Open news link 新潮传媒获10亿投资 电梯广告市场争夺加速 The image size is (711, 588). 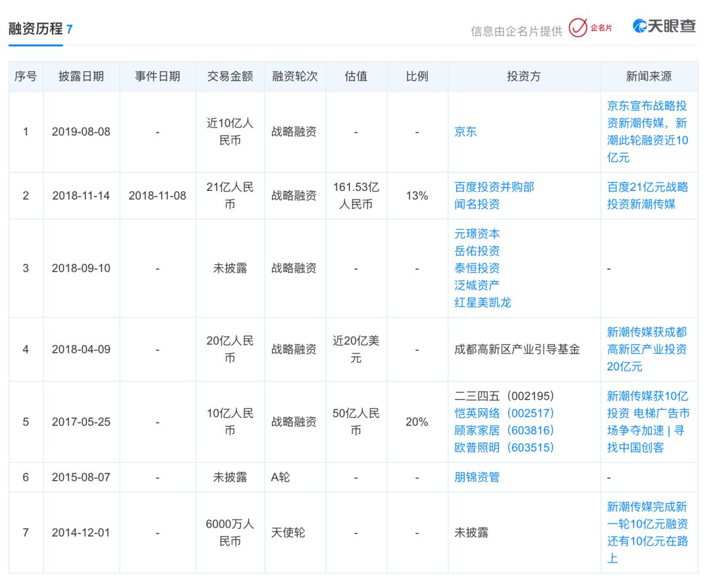648,421
